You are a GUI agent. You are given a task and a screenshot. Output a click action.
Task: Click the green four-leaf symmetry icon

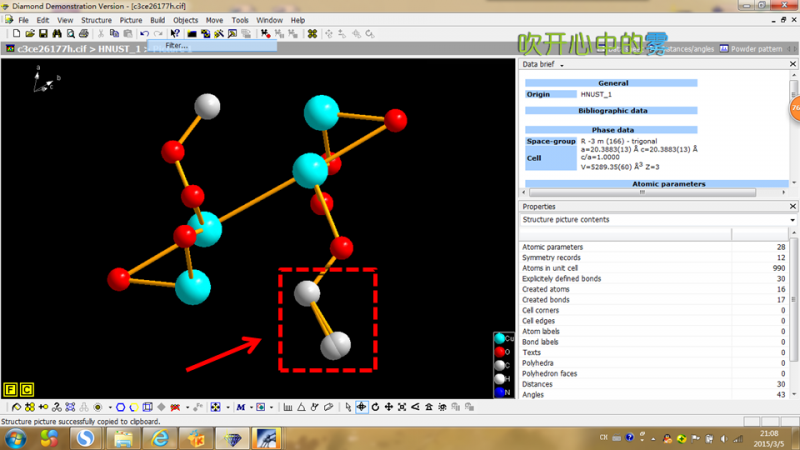click(312, 34)
